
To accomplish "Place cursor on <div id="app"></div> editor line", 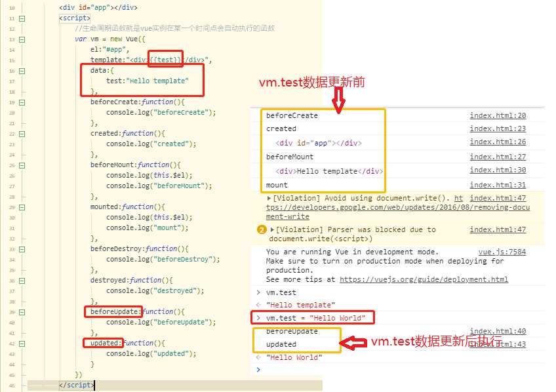I will [x=98, y=7].
